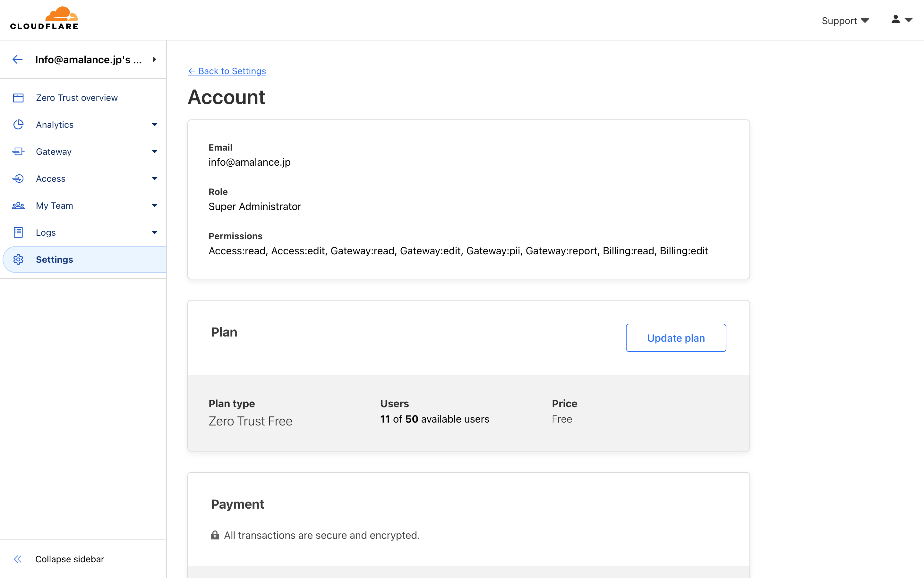Click the Analytics pie chart icon

[x=18, y=125]
